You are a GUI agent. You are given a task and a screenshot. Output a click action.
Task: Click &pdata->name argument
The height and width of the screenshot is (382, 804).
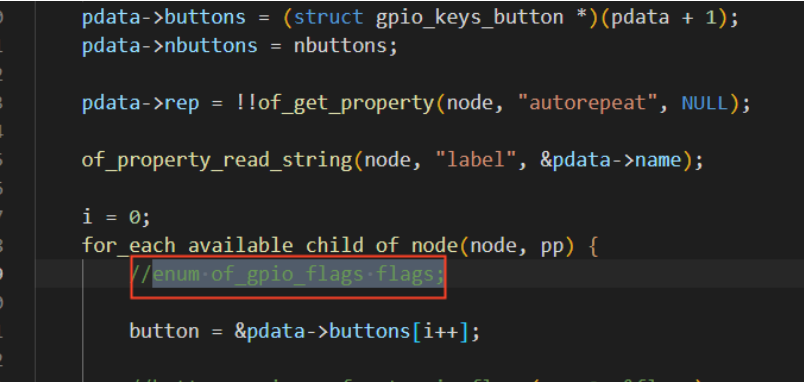pyautogui.click(x=610, y=160)
